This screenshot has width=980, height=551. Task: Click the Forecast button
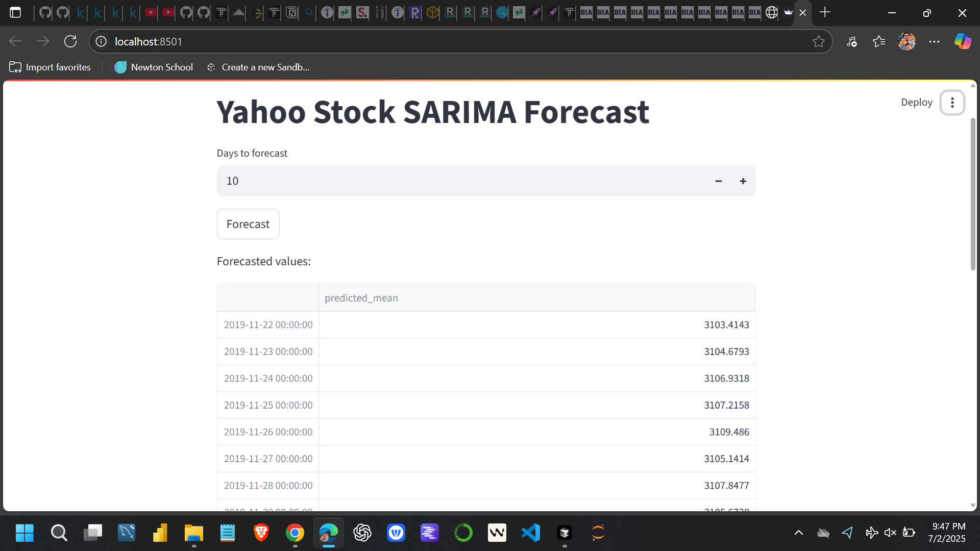pyautogui.click(x=248, y=223)
